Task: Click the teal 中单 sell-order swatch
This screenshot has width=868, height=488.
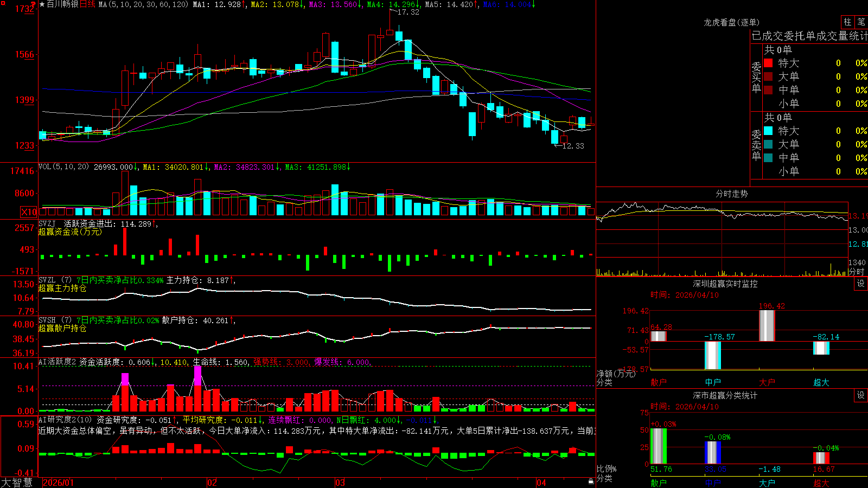Action: coord(768,158)
